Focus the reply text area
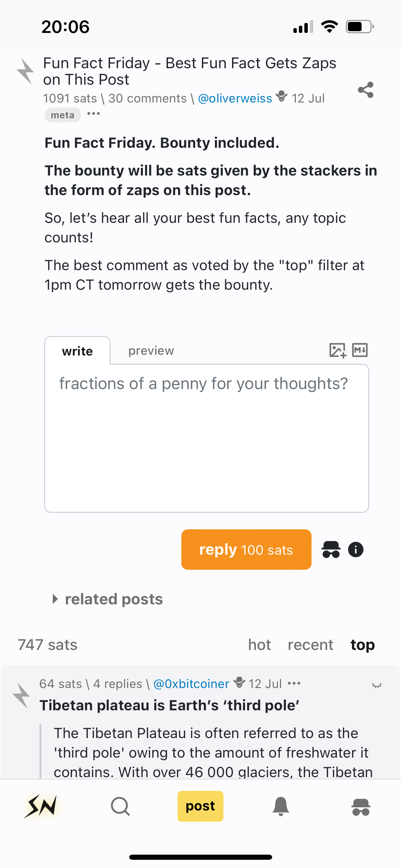The width and height of the screenshot is (401, 868). (207, 438)
